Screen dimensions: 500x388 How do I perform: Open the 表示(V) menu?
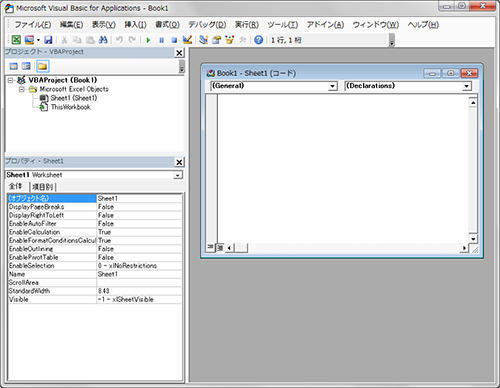[104, 25]
